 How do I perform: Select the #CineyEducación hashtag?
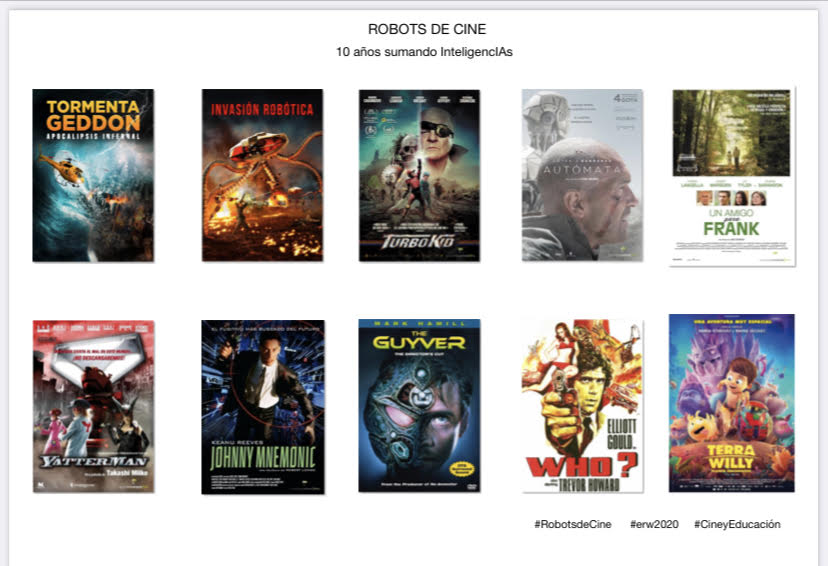point(737,524)
